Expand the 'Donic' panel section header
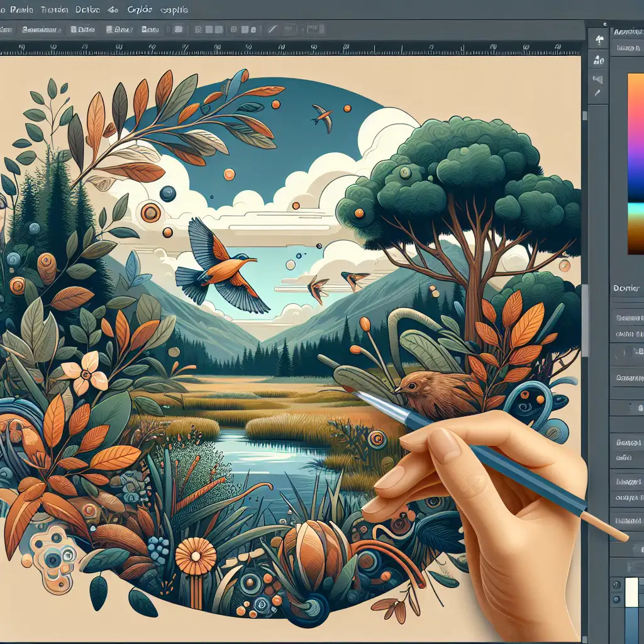The height and width of the screenshot is (644, 644). pyautogui.click(x=627, y=288)
